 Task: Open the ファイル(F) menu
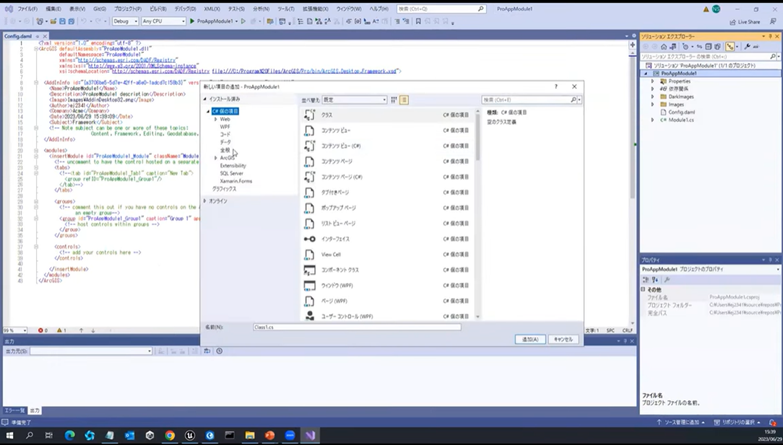27,9
